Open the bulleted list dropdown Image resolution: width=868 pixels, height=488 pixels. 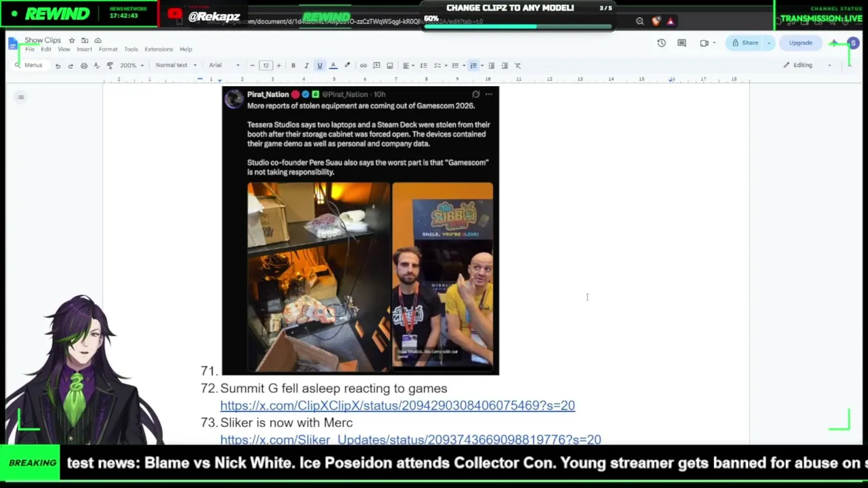pyautogui.click(x=458, y=66)
